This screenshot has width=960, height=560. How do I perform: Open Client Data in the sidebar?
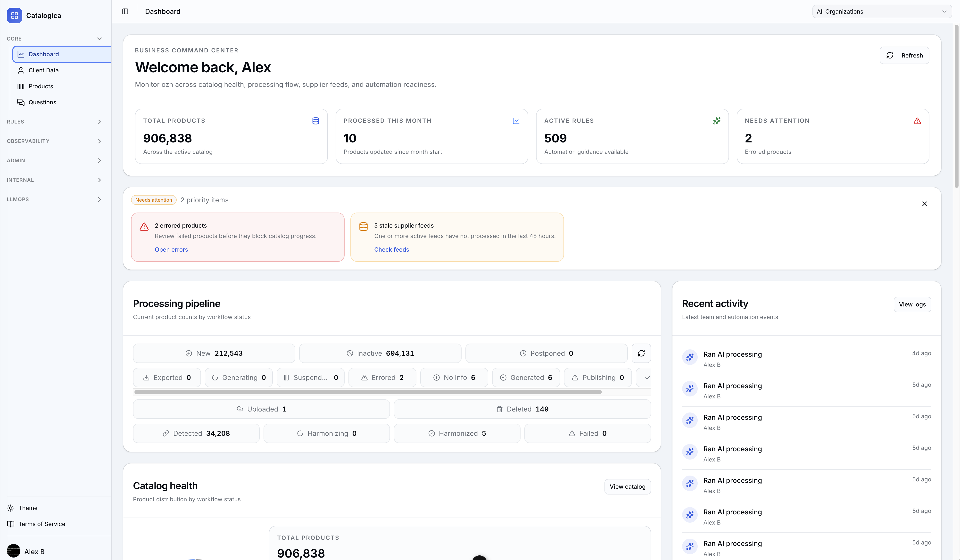pos(62,70)
